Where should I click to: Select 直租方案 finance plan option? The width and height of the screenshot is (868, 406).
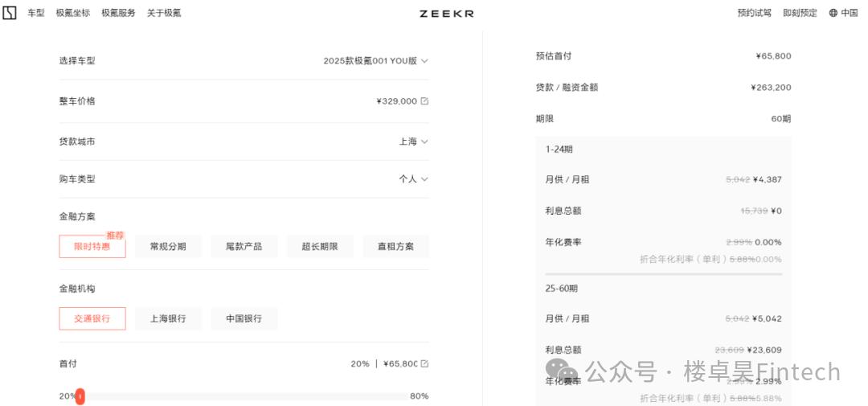395,247
